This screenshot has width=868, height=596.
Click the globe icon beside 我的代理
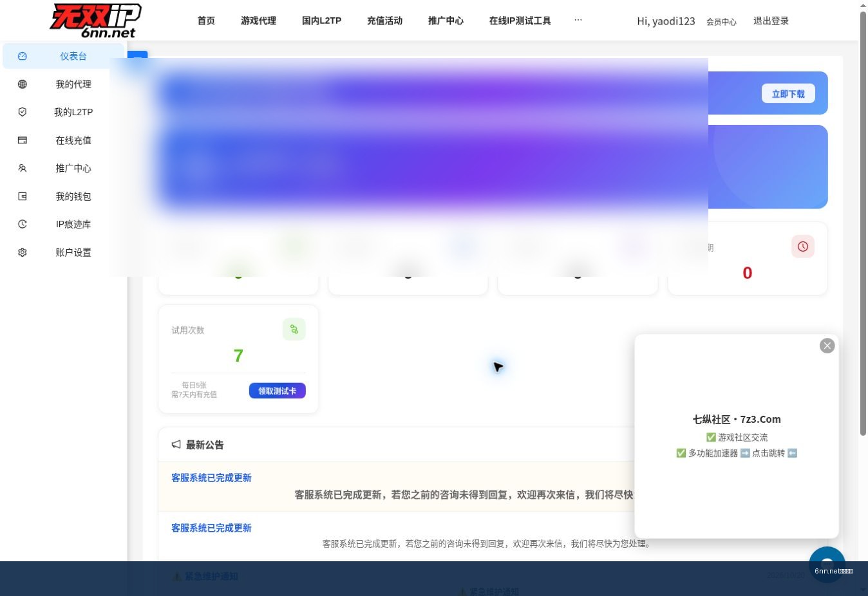point(23,84)
